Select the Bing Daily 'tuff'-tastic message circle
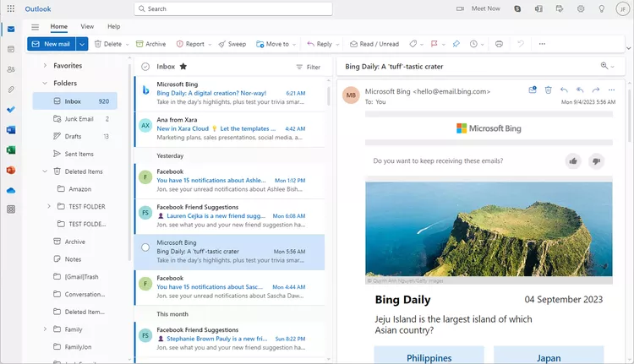This screenshot has height=364, width=634. pos(145,247)
